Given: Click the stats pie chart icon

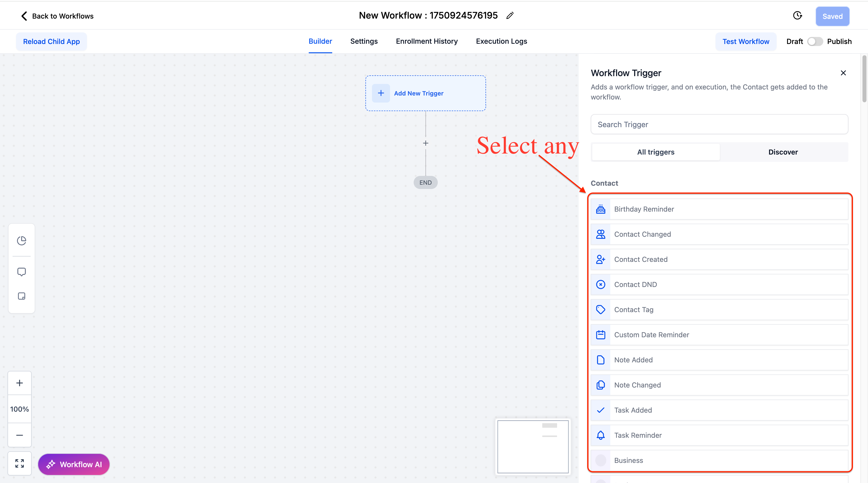Looking at the screenshot, I should 22,240.
